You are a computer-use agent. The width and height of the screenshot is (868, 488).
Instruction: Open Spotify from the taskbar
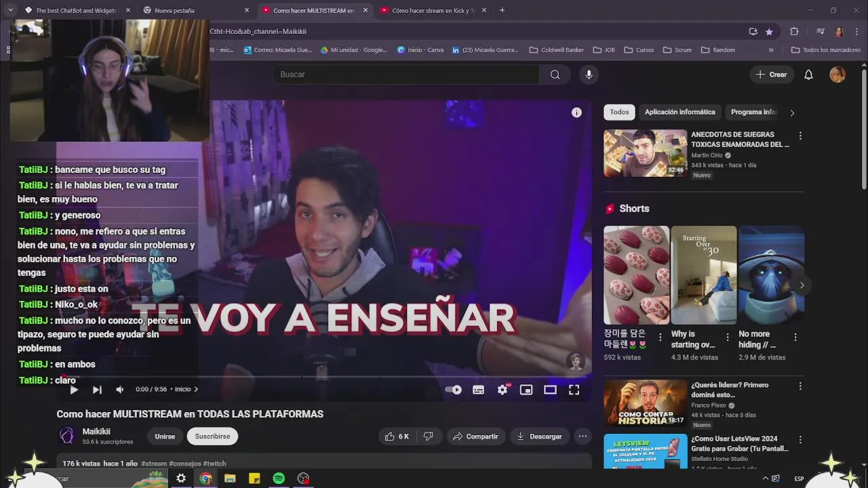(x=279, y=479)
